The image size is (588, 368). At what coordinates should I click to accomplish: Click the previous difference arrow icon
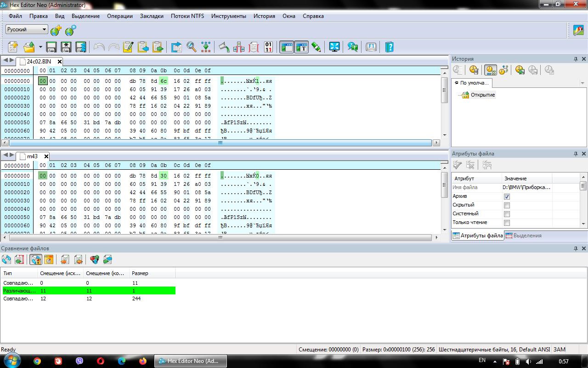pos(65,260)
